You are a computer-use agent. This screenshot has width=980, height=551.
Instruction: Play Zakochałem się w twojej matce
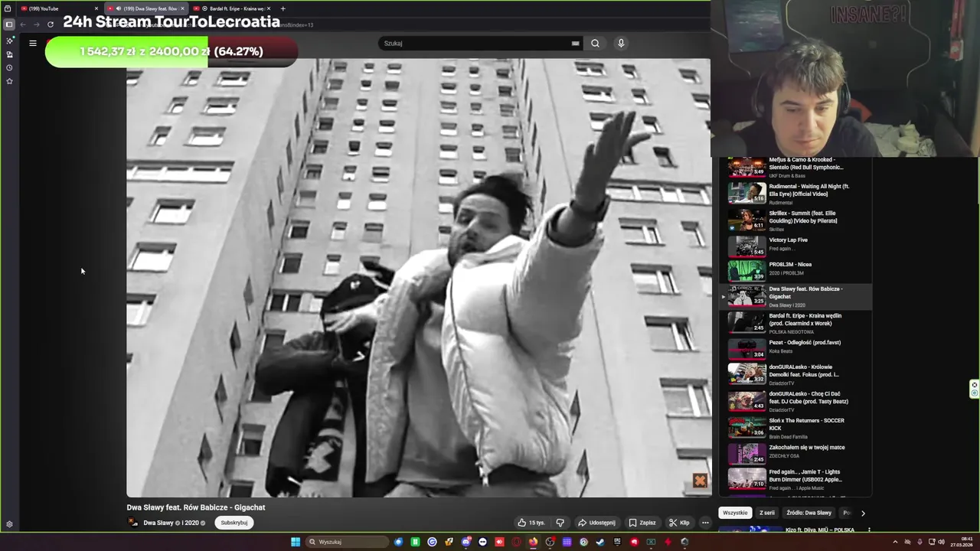[796, 454]
